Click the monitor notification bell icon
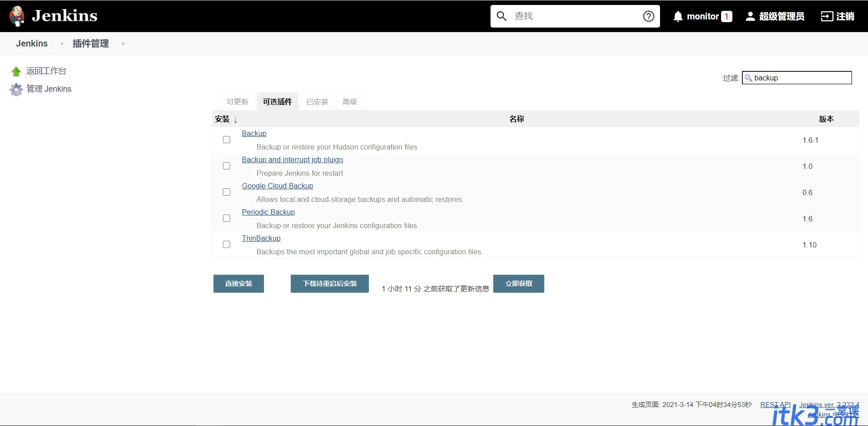Screen dimensions: 868x426 pos(678,16)
